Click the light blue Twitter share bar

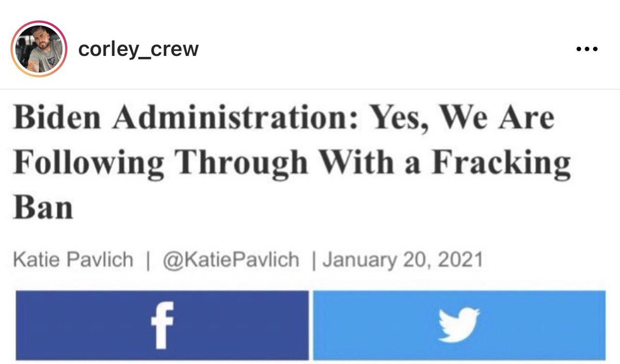[459, 325]
